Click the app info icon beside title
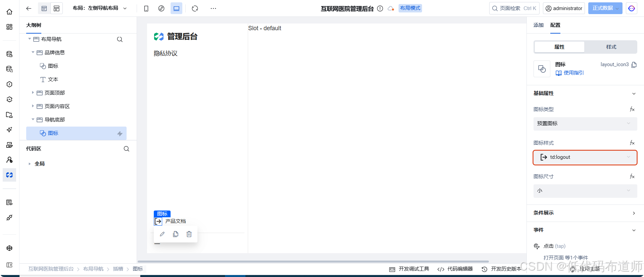Screen dimensions: 644x277 click(x=380, y=9)
